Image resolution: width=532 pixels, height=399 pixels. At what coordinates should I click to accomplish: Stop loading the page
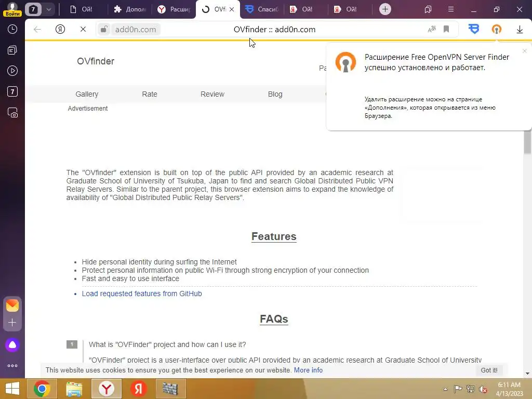point(83,30)
